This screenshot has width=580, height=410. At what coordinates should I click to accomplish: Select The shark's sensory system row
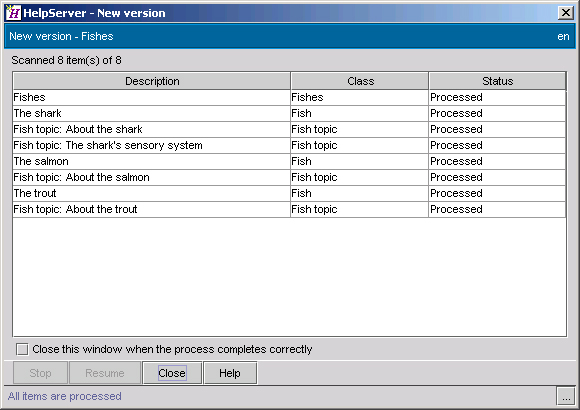point(289,145)
